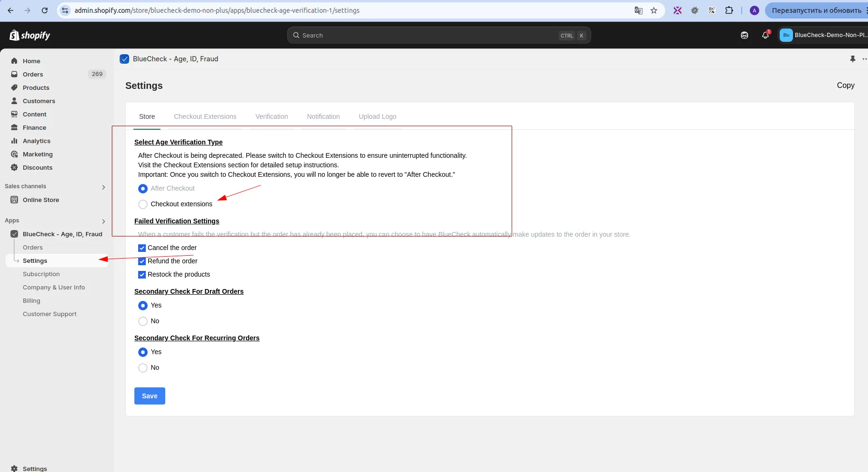Open browser extensions puzzle icon

[x=729, y=10]
